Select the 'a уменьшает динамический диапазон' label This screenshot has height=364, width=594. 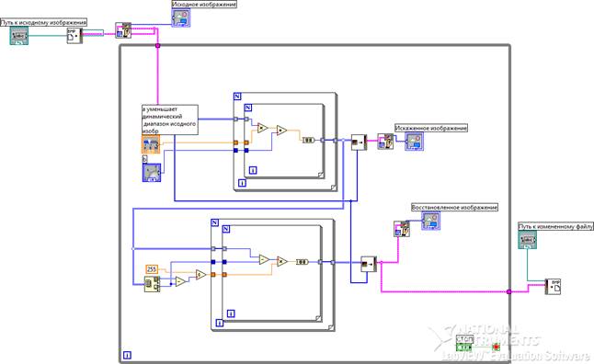coord(170,119)
